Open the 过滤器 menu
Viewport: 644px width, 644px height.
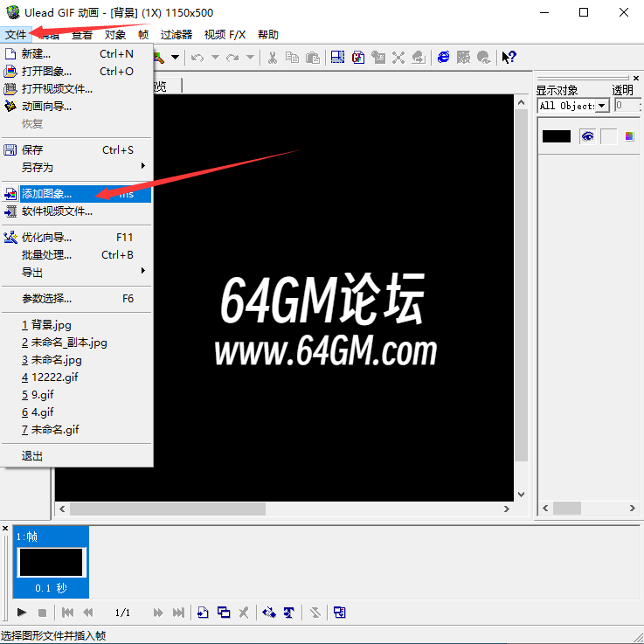177,34
